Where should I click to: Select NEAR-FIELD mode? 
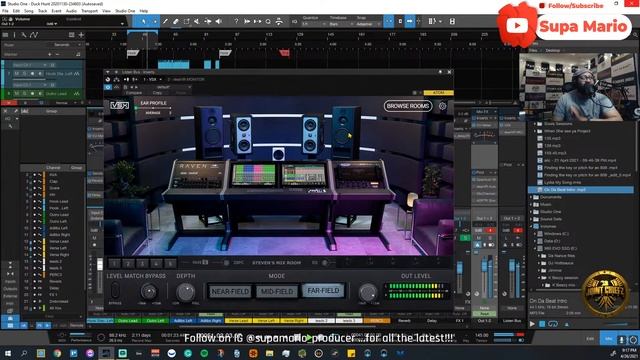230,291
